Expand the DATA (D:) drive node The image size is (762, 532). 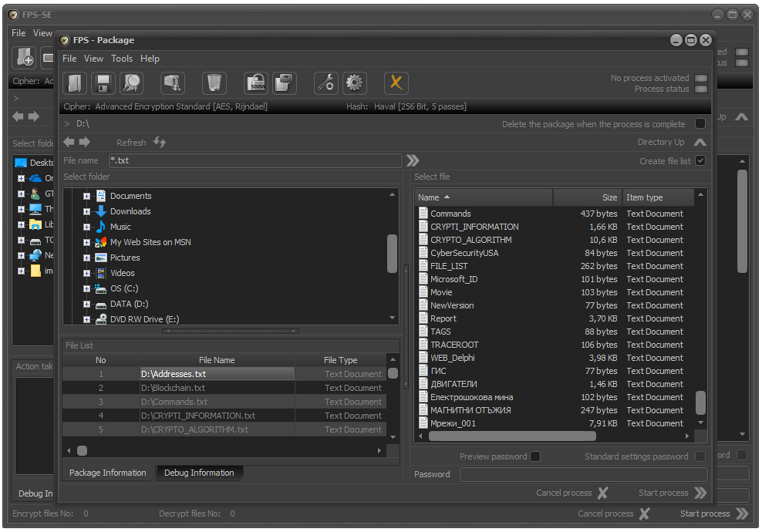(x=87, y=304)
